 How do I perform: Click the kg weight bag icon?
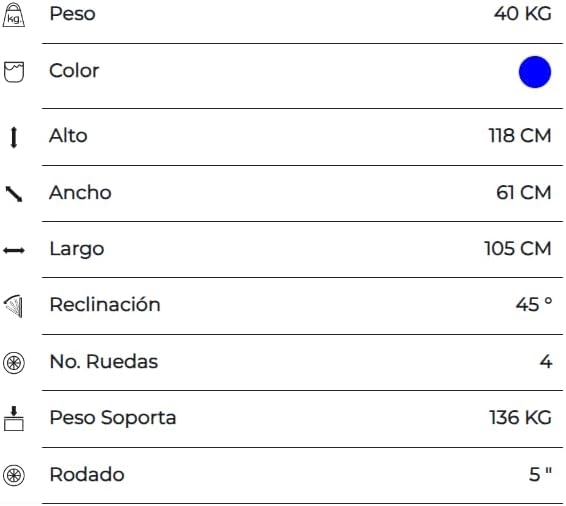[x=14, y=15]
